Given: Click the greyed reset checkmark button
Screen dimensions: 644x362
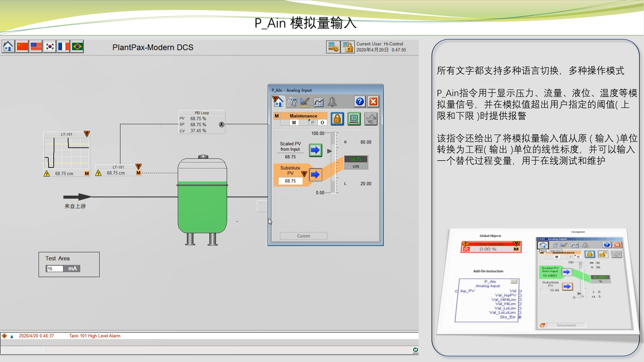Looking at the screenshot, I should 371,119.
